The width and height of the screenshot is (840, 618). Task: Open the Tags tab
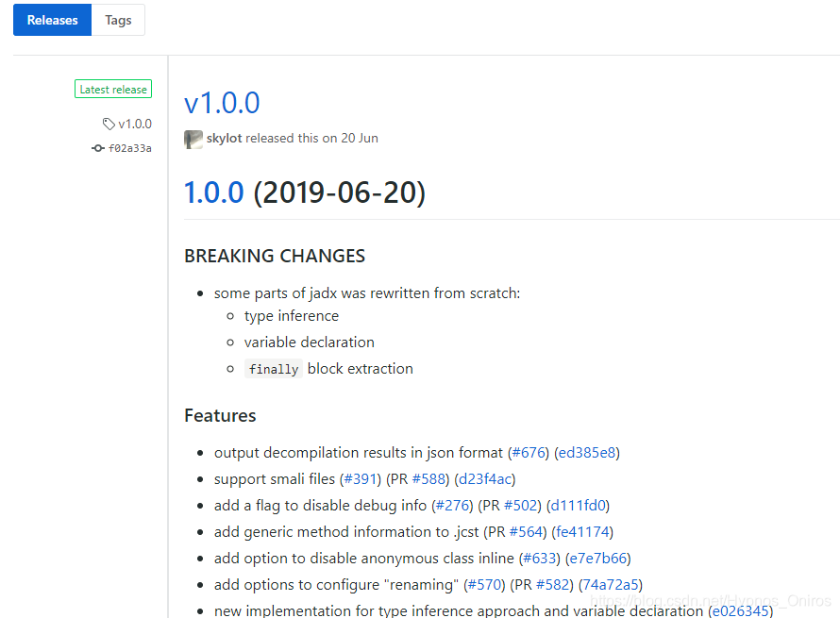[118, 20]
